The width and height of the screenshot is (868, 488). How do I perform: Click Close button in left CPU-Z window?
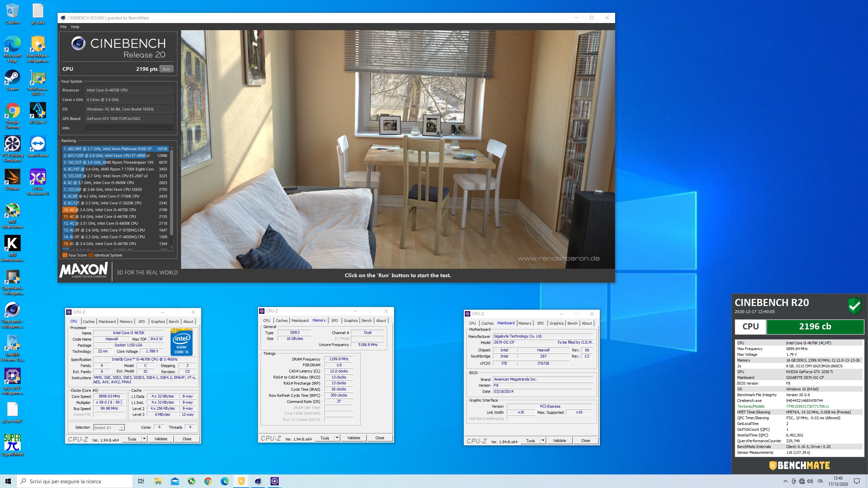click(x=187, y=439)
